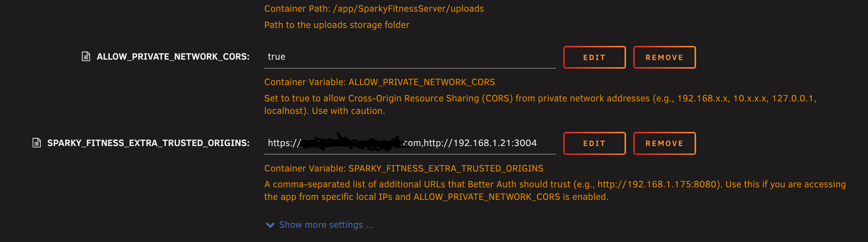Select the ALLOW_PRIVATE_NETWORK_CORS label

coord(173,57)
